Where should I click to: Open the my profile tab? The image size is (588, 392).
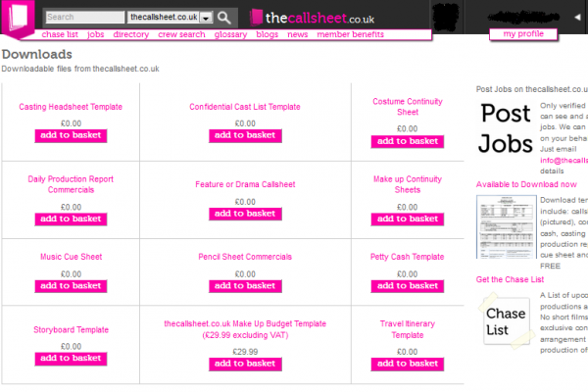tap(523, 34)
